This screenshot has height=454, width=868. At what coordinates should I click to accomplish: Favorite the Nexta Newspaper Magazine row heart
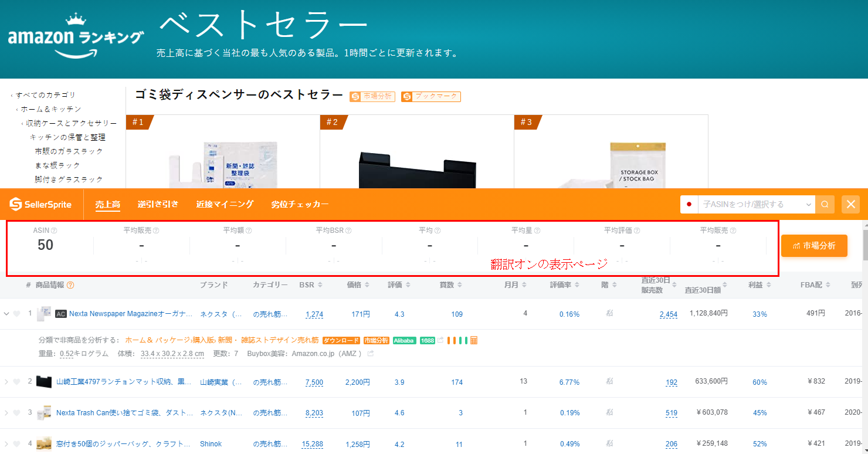pyautogui.click(x=16, y=314)
